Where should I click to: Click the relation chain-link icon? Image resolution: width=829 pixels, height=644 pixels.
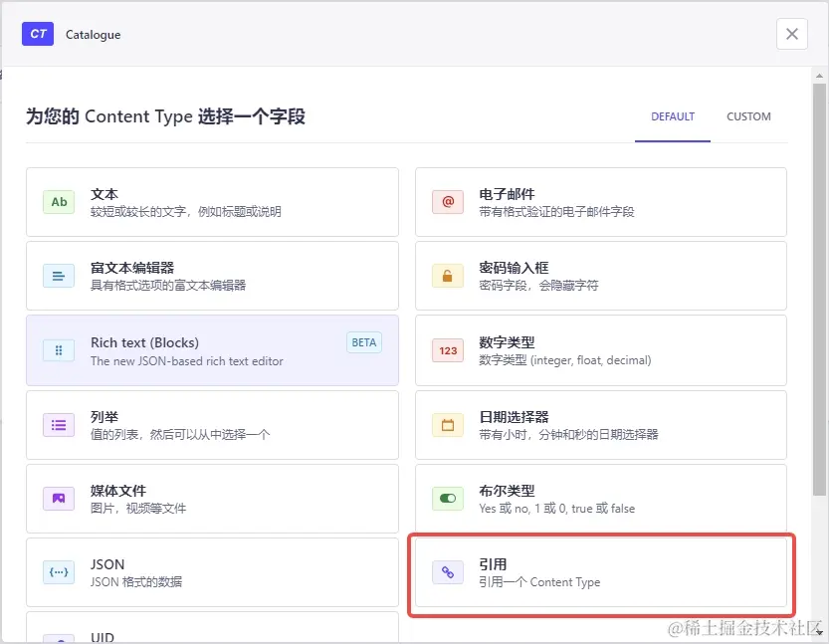(x=448, y=572)
